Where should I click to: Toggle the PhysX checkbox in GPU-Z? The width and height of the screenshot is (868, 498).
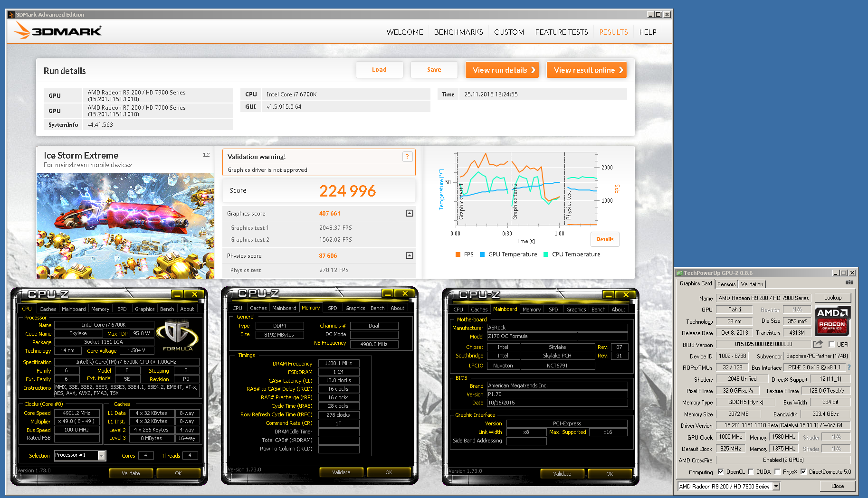pos(777,472)
